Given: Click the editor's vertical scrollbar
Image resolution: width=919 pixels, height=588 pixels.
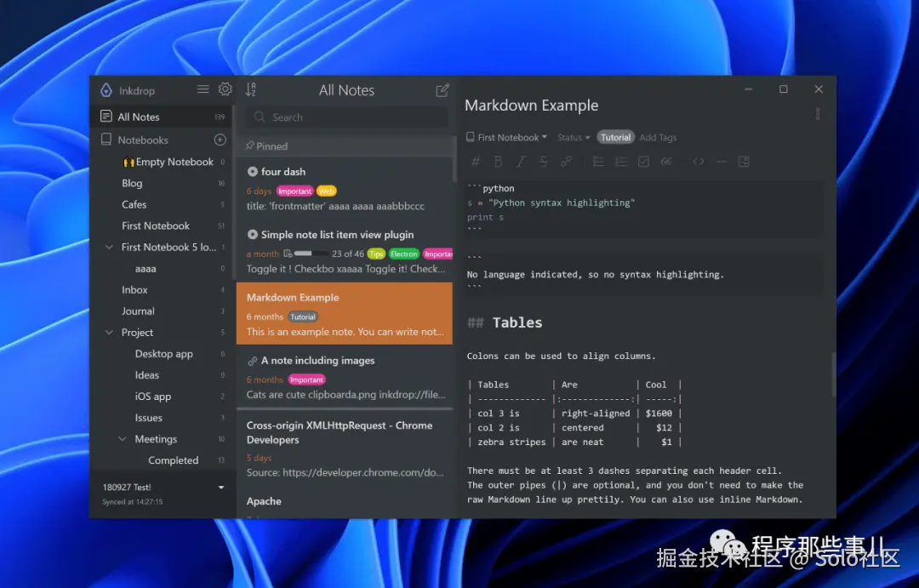Looking at the screenshot, I should click(833, 375).
